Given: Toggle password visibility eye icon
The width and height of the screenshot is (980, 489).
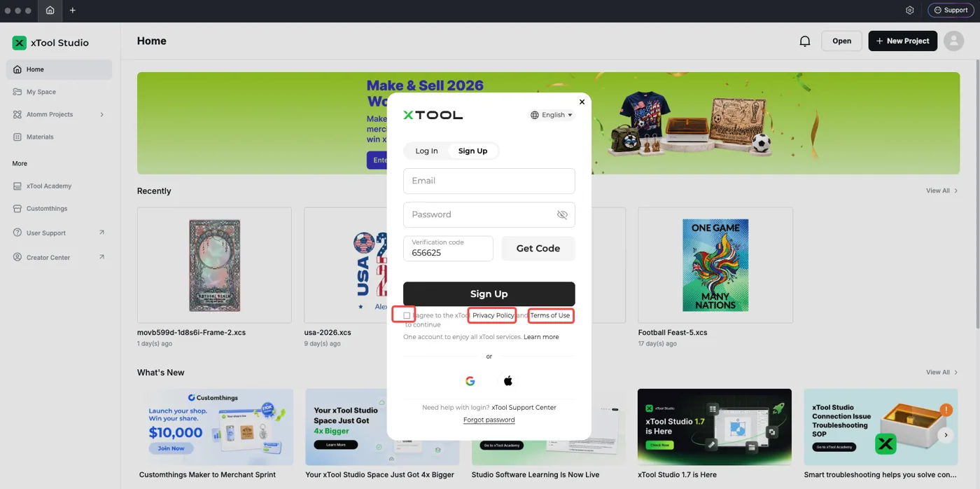Looking at the screenshot, I should point(562,215).
